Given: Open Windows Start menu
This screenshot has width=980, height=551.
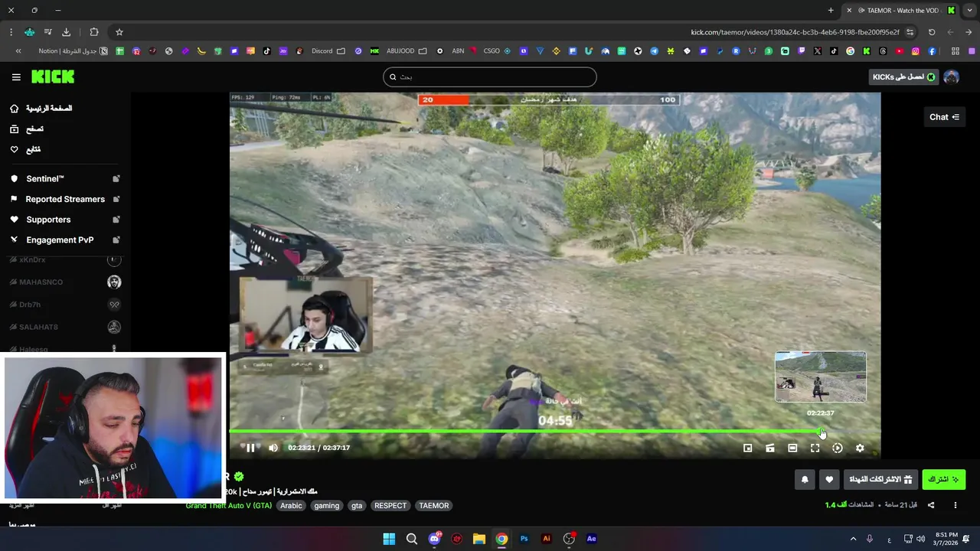Looking at the screenshot, I should (389, 539).
